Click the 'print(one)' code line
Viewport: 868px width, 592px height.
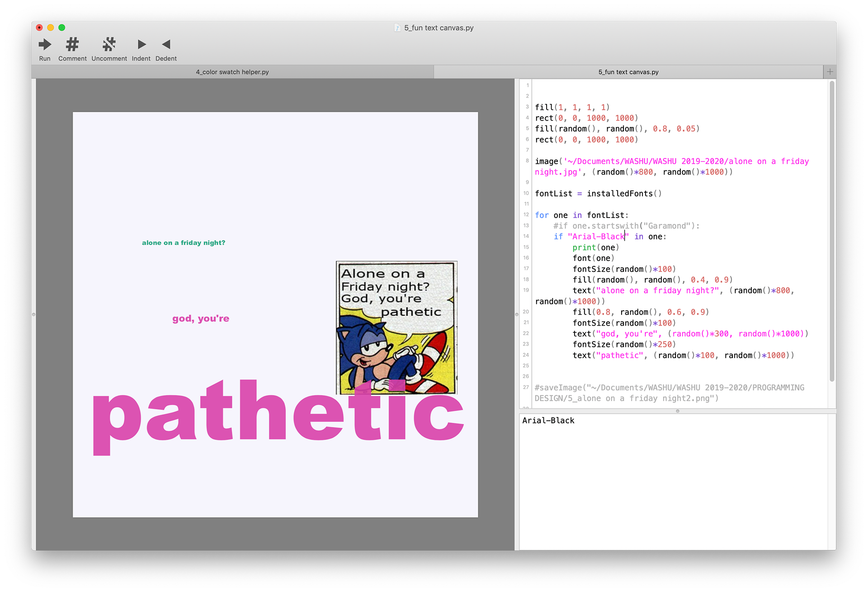coord(595,247)
